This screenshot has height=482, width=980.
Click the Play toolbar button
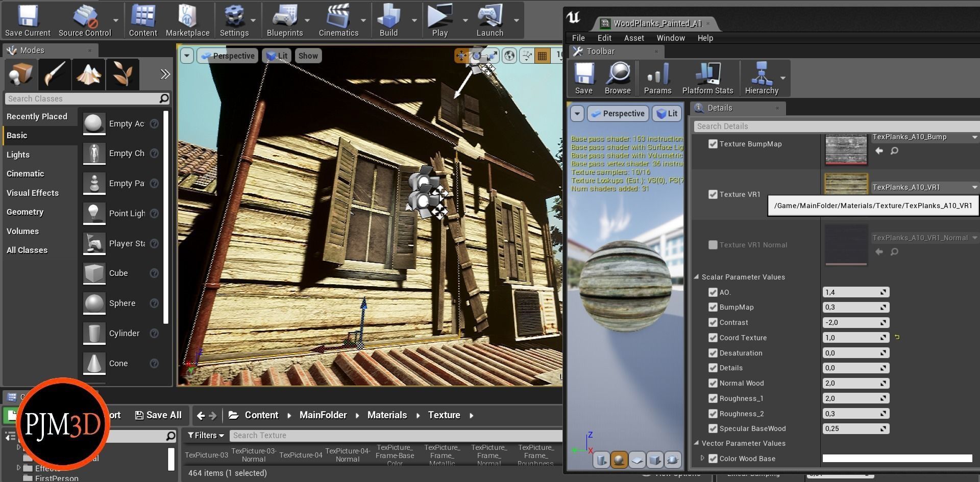click(439, 20)
